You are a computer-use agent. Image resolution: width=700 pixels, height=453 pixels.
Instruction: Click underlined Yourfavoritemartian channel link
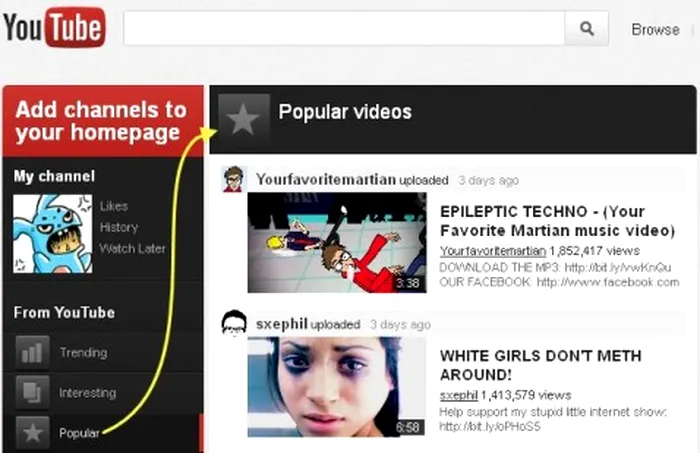click(x=493, y=251)
